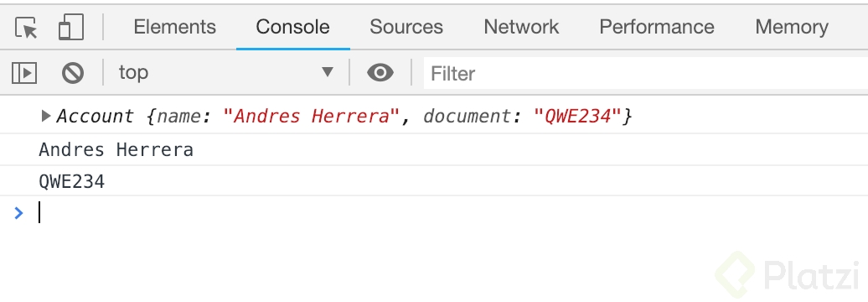The height and width of the screenshot is (302, 868).
Task: Create a live expression with the eye icon
Action: [x=380, y=73]
